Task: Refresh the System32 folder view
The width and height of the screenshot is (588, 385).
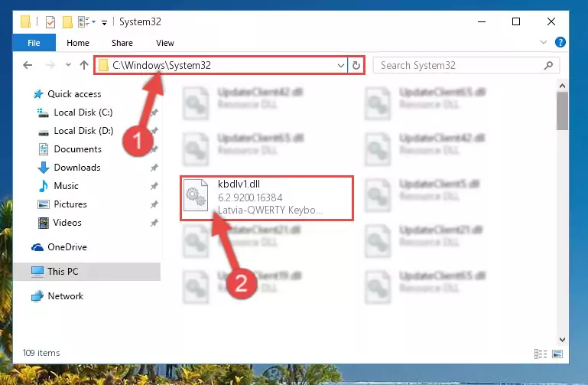Action: pos(356,66)
